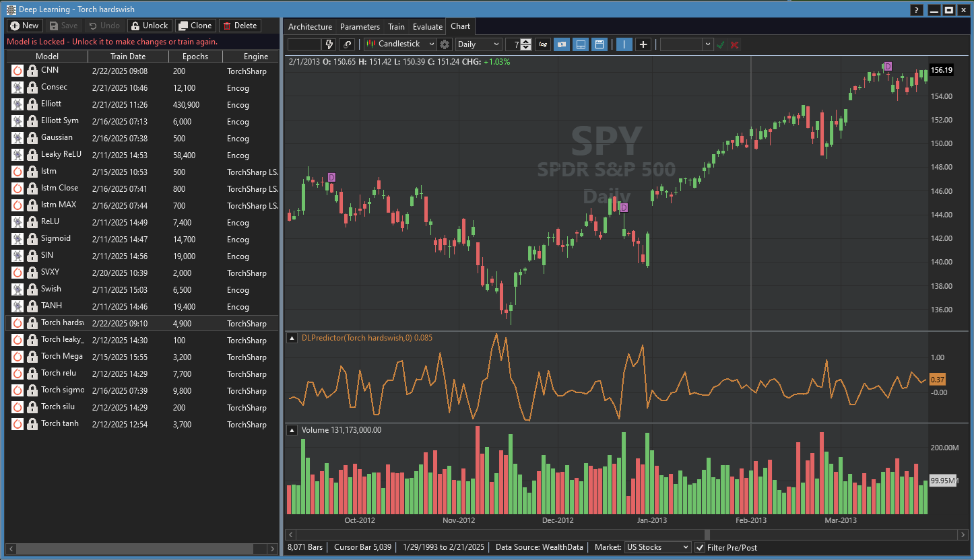Unlock the selected model
The height and width of the screenshot is (560, 974).
(x=150, y=26)
